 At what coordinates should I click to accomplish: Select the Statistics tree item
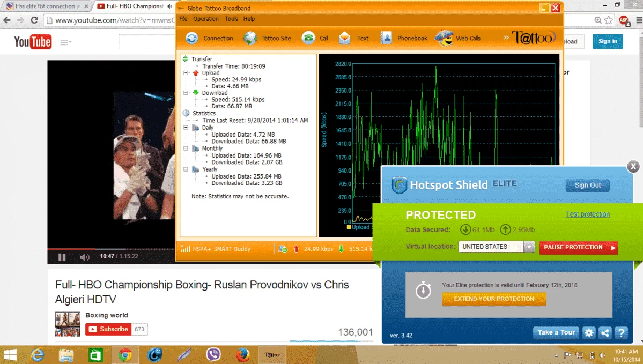click(204, 113)
